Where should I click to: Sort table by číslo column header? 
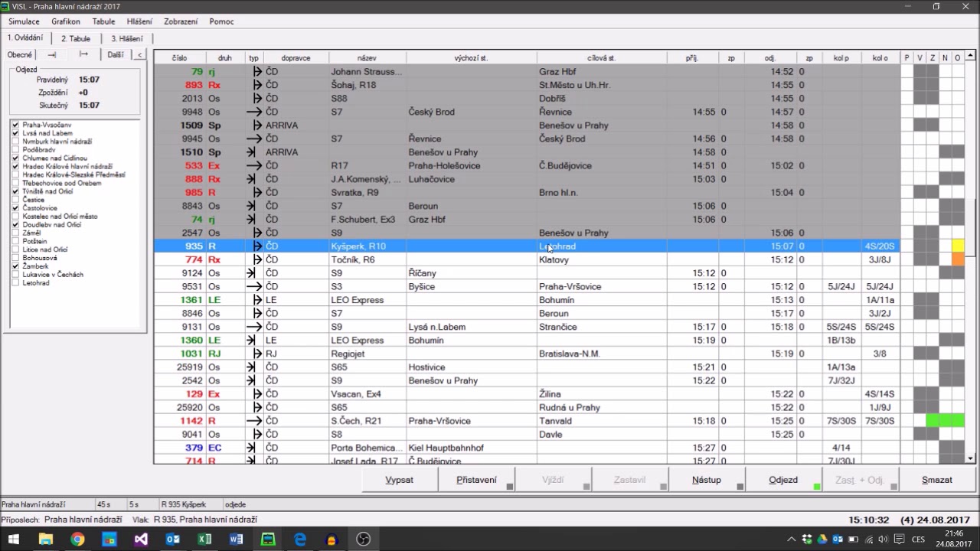[x=180, y=57]
